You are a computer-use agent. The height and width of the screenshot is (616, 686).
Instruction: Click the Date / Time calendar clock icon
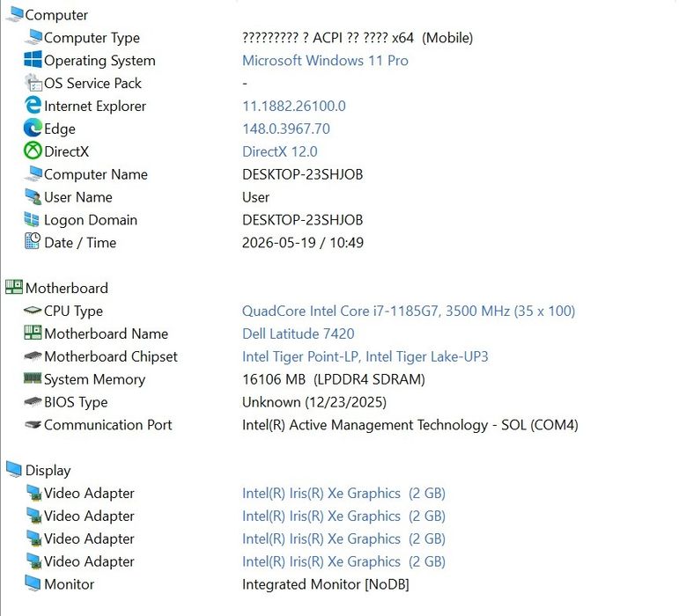point(33,242)
